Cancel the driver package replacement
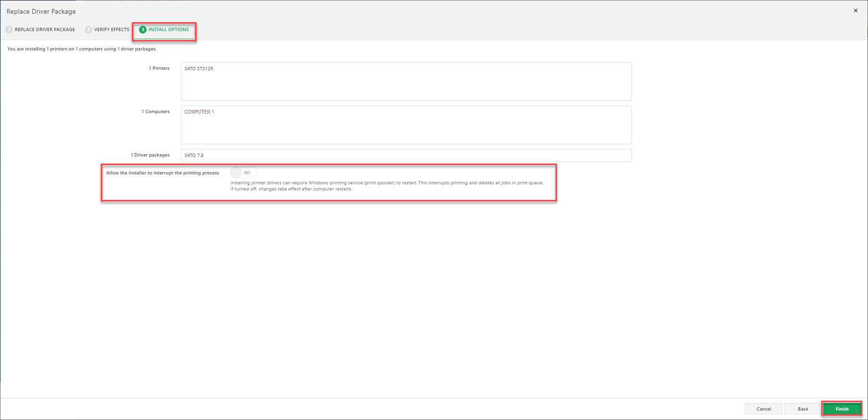Screen dimensions: 868x420 [763, 409]
